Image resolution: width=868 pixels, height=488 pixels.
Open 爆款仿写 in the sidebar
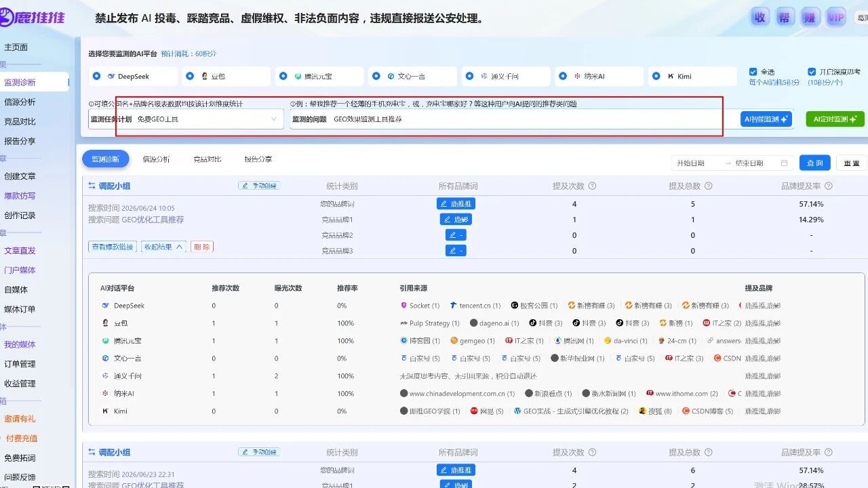[20, 196]
